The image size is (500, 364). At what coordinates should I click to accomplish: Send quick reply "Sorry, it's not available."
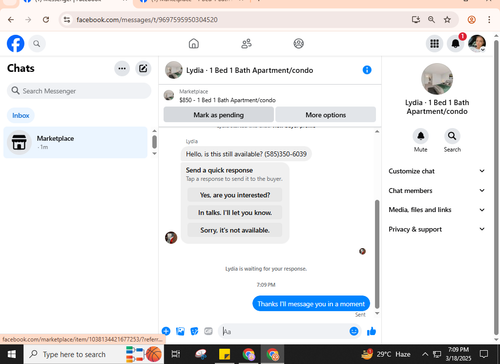[235, 230]
